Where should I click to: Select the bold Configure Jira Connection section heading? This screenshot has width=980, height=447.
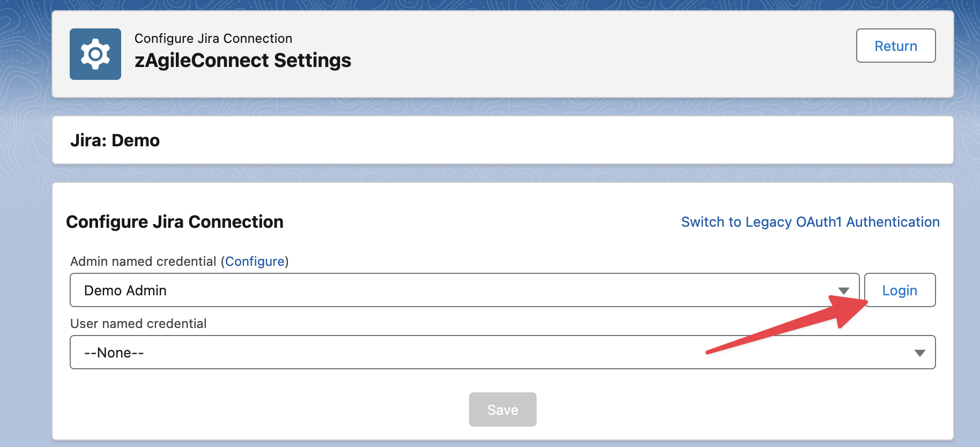pos(174,222)
